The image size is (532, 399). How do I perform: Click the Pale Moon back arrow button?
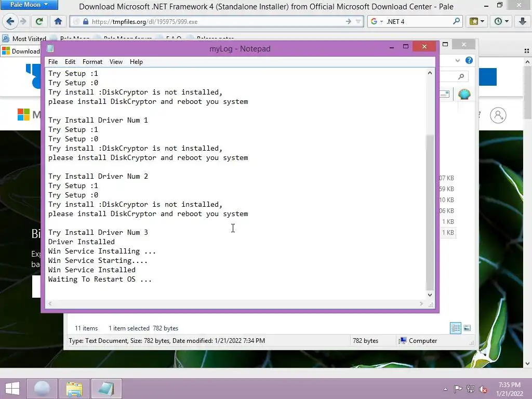click(x=10, y=21)
